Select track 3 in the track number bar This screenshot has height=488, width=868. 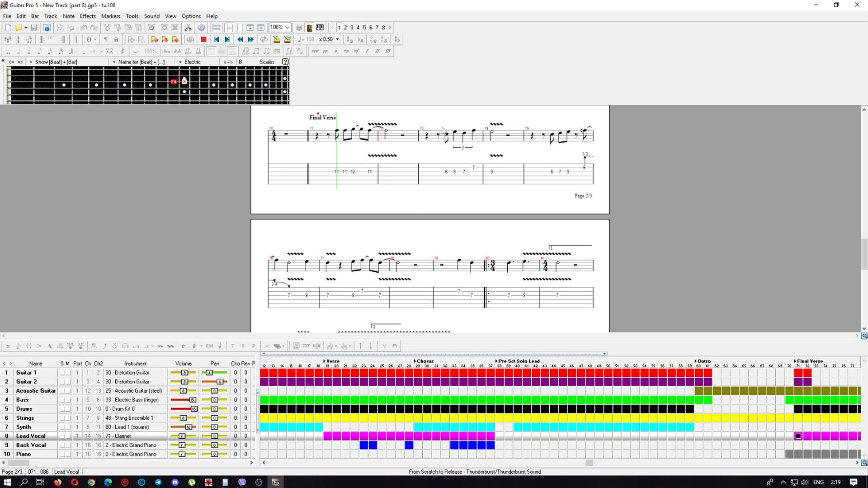tap(352, 28)
